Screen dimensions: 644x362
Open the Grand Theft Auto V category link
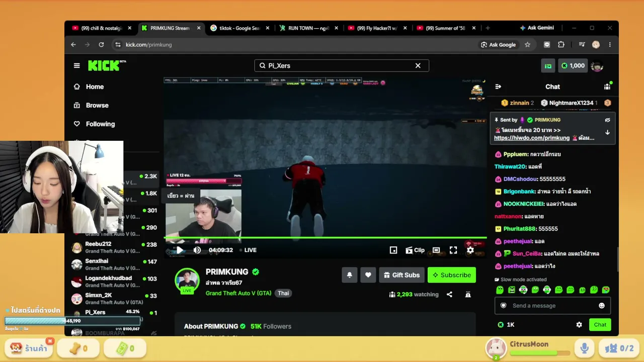pyautogui.click(x=238, y=293)
